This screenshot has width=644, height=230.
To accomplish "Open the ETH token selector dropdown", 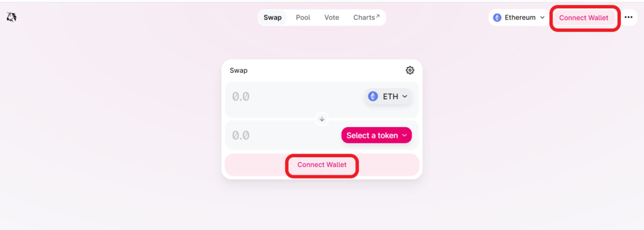I will [x=388, y=97].
